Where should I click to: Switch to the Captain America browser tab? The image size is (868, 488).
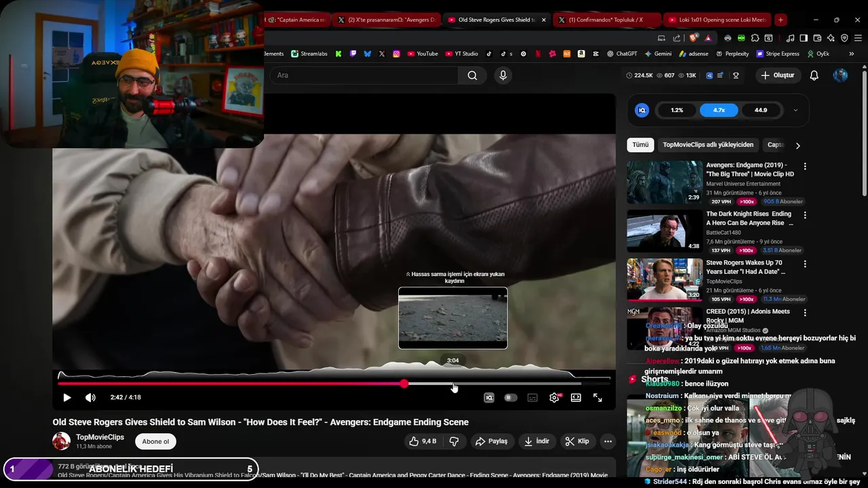coord(296,20)
